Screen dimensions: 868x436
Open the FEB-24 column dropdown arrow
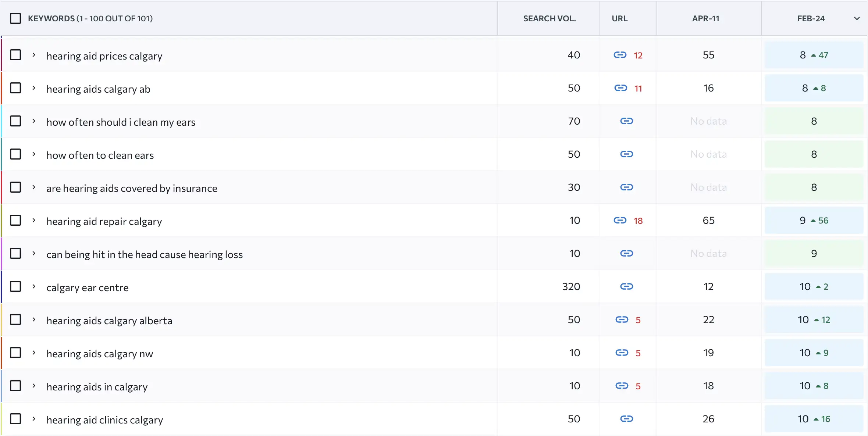pyautogui.click(x=857, y=18)
